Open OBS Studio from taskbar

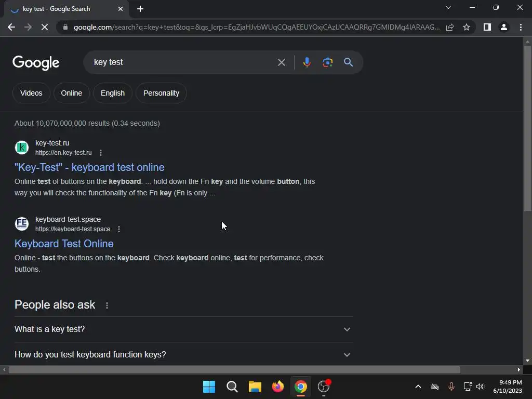(x=324, y=387)
